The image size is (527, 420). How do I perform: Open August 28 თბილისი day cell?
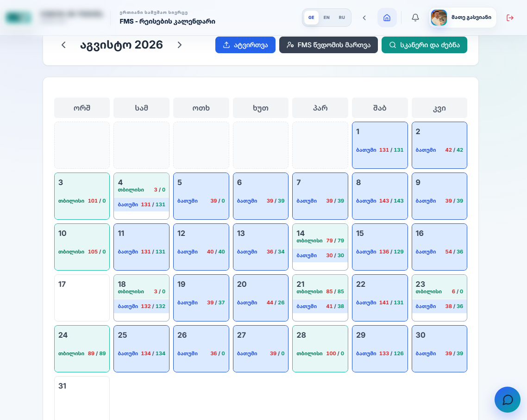point(320,349)
